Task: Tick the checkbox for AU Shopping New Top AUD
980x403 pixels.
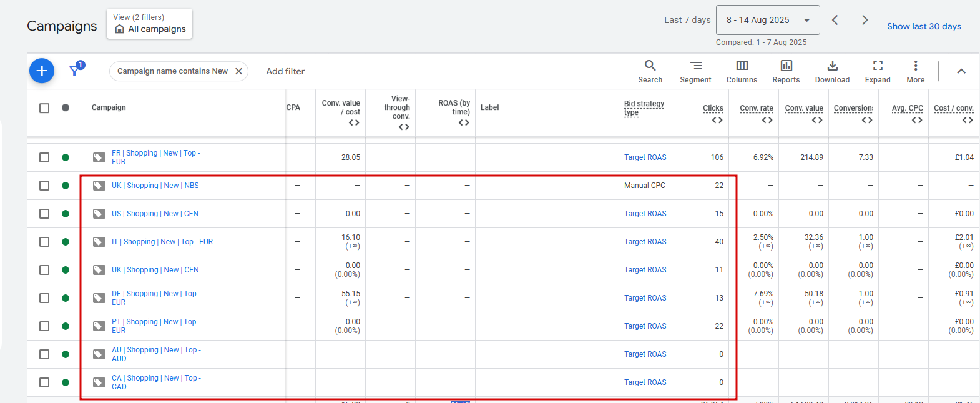Action: coord(44,354)
